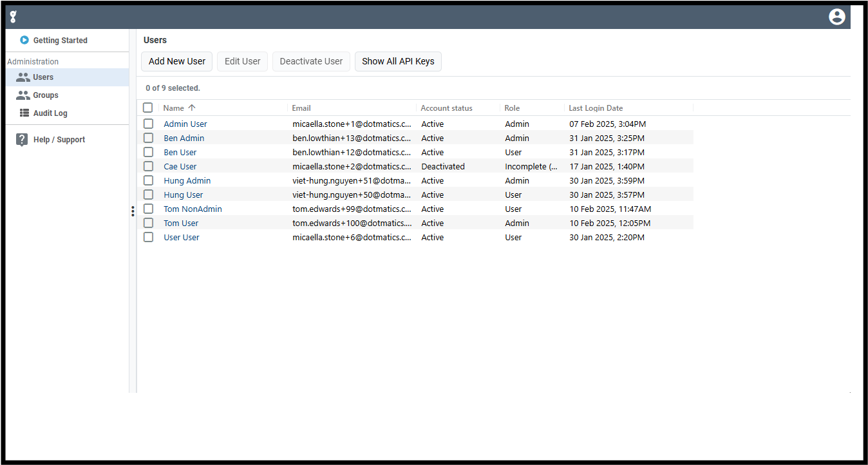The height and width of the screenshot is (465, 868).
Task: Open the Tom NonAdmin name link
Action: (x=193, y=209)
